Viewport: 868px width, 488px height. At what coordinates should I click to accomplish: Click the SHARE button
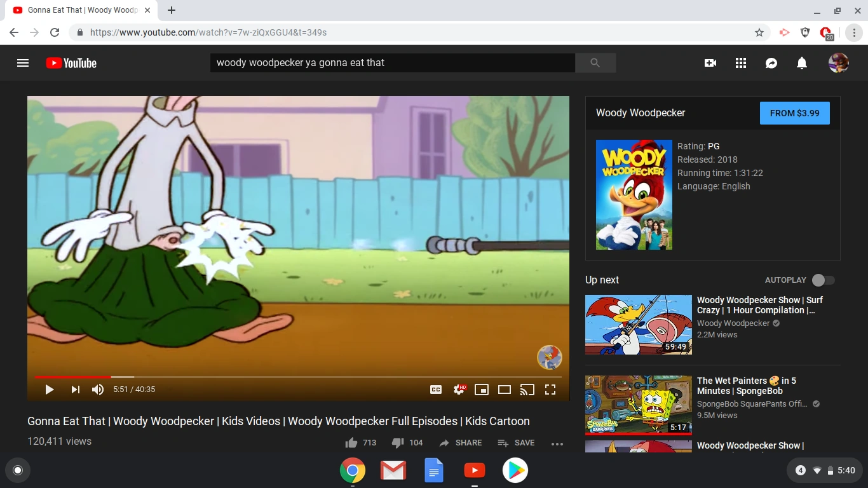click(x=460, y=442)
